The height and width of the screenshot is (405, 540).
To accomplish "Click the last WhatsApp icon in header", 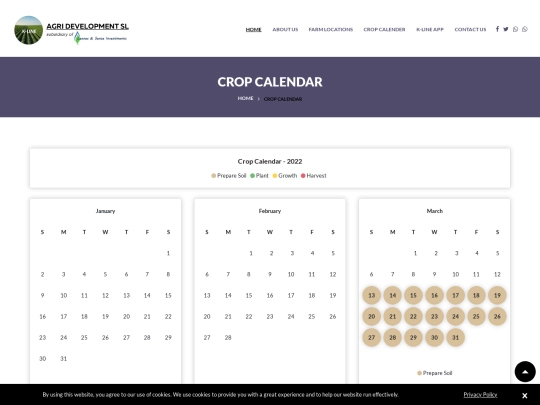I will point(525,29).
